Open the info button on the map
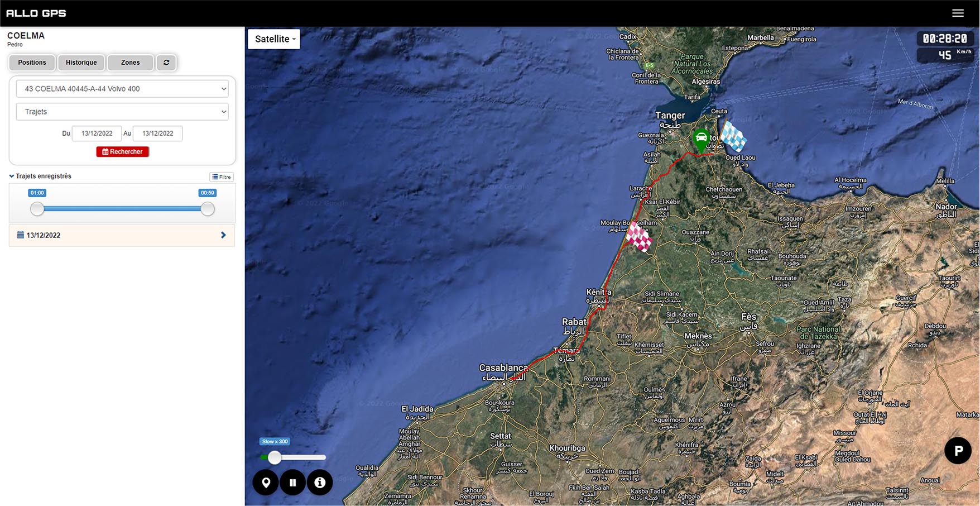The height and width of the screenshot is (506, 980). (320, 483)
